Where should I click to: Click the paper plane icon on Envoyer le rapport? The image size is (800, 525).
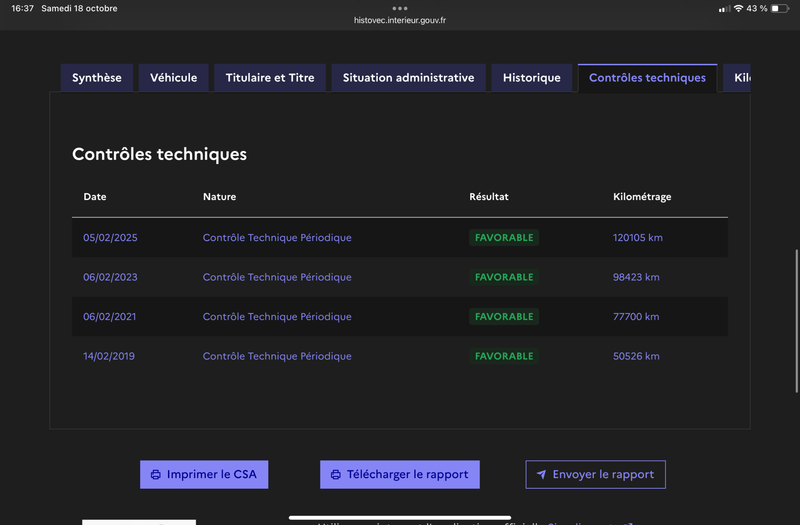click(541, 475)
